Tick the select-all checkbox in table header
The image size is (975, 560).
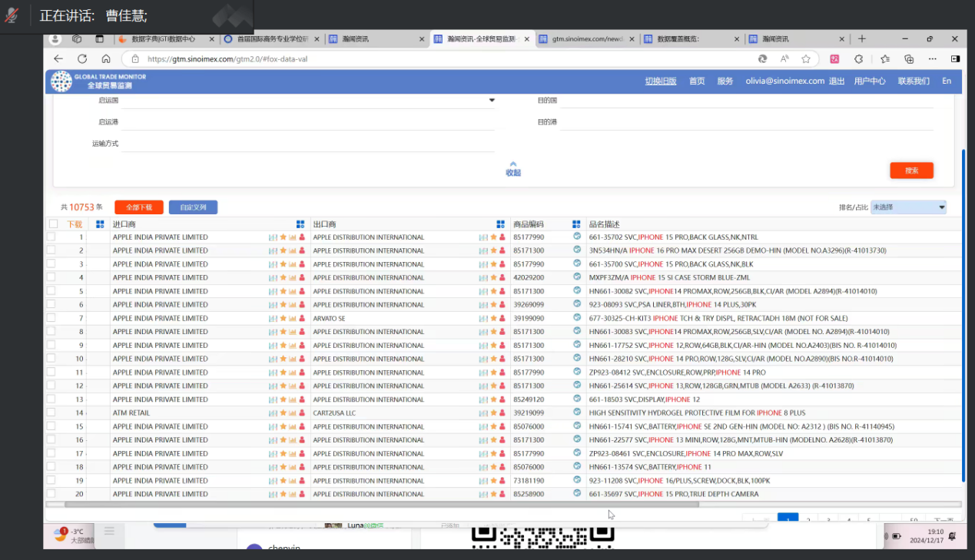53,224
